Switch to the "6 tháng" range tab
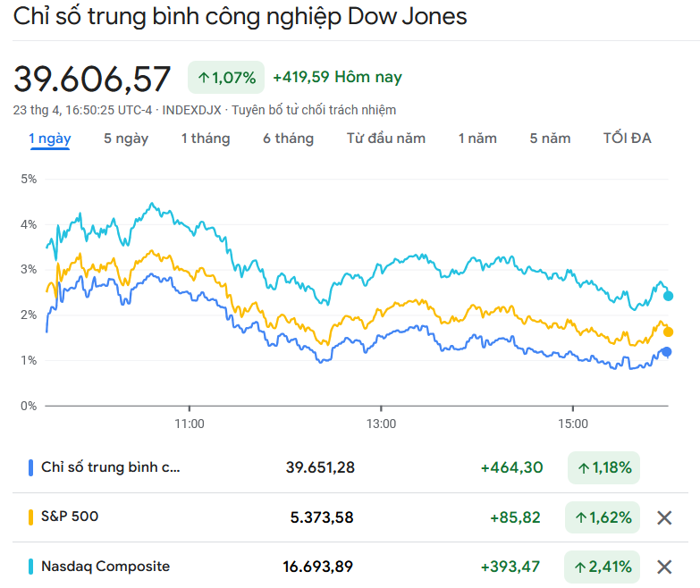This screenshot has width=700, height=588. (288, 139)
